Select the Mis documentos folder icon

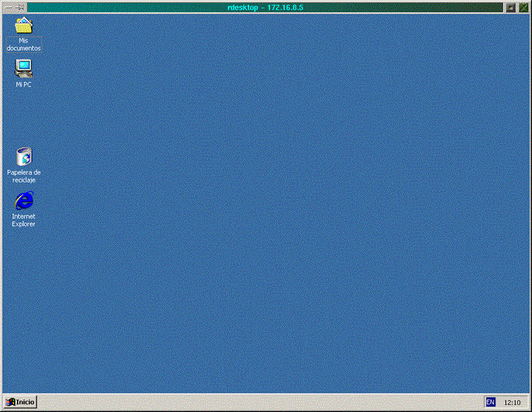24,26
